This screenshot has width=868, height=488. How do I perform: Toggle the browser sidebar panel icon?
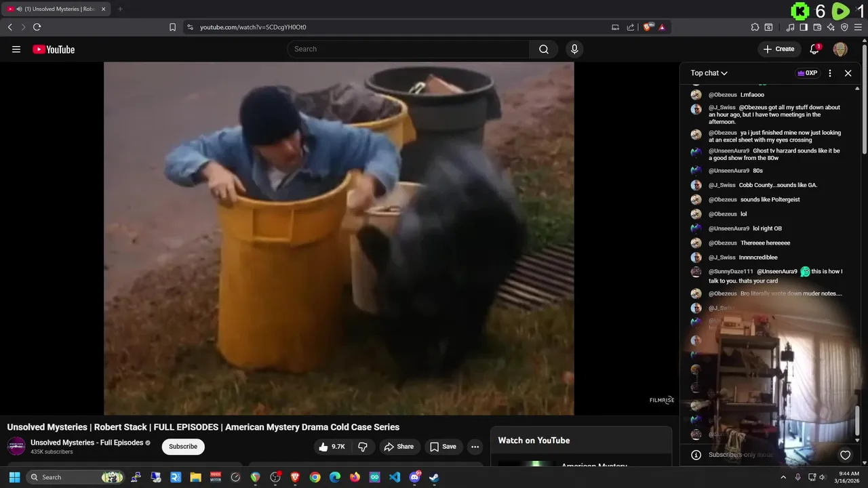(804, 27)
